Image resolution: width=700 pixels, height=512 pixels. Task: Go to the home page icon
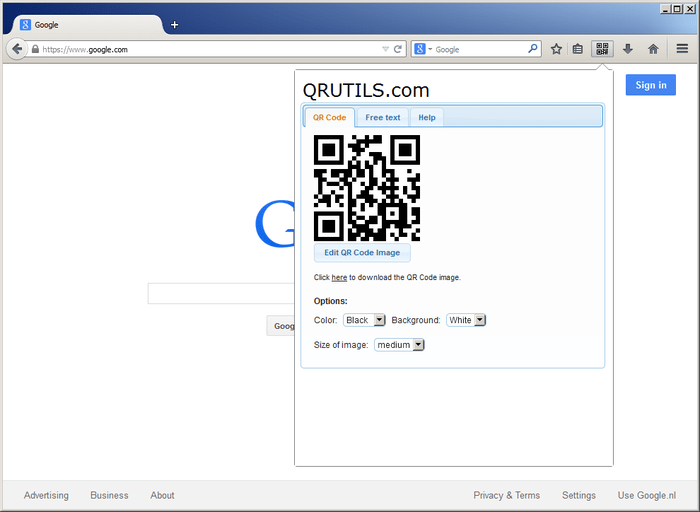653,49
